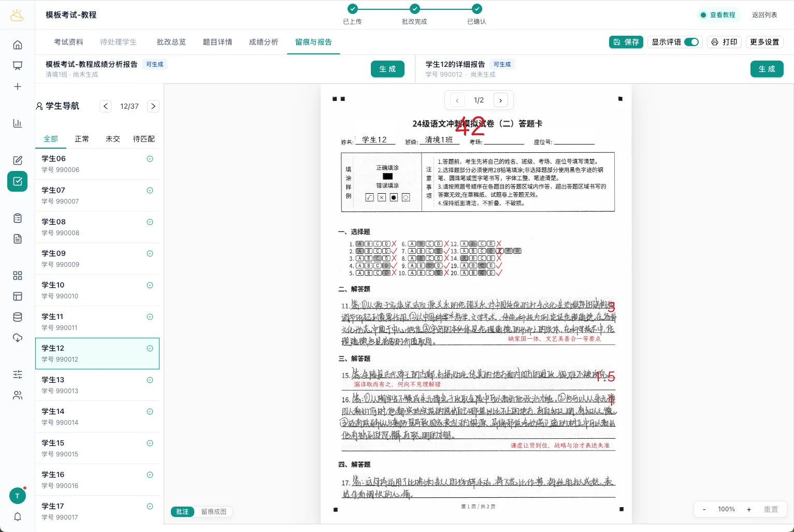
Task: Switch to the 考试资料 tab
Action: 69,42
